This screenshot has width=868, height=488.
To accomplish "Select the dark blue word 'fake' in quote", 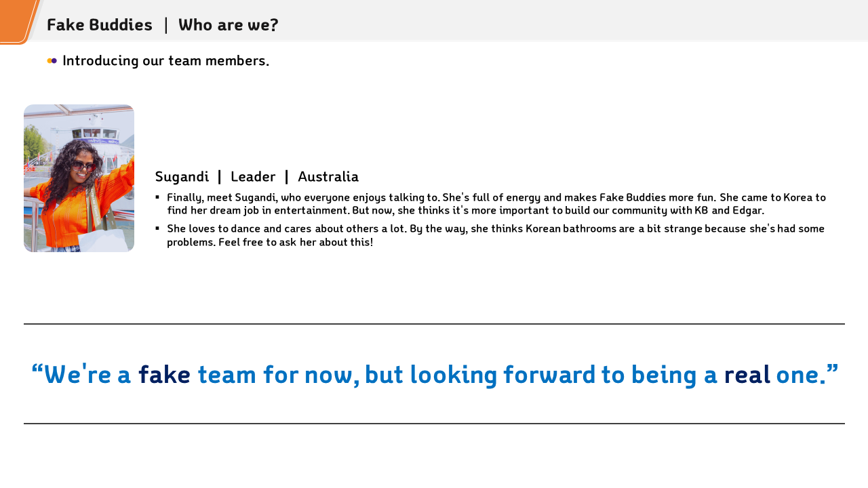I will click(164, 375).
